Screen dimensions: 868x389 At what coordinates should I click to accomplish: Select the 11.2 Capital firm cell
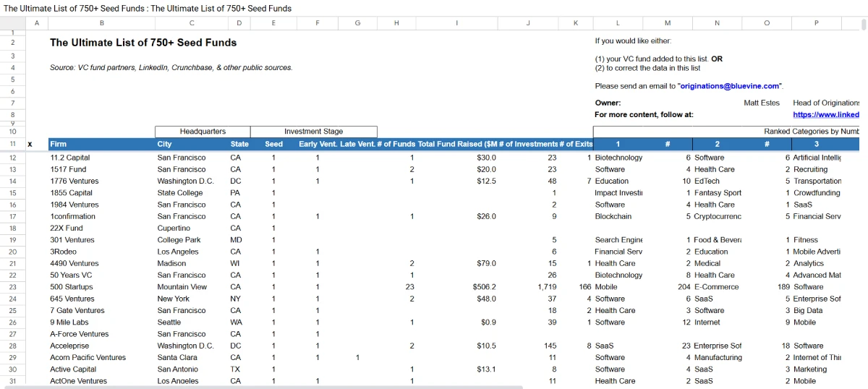101,158
